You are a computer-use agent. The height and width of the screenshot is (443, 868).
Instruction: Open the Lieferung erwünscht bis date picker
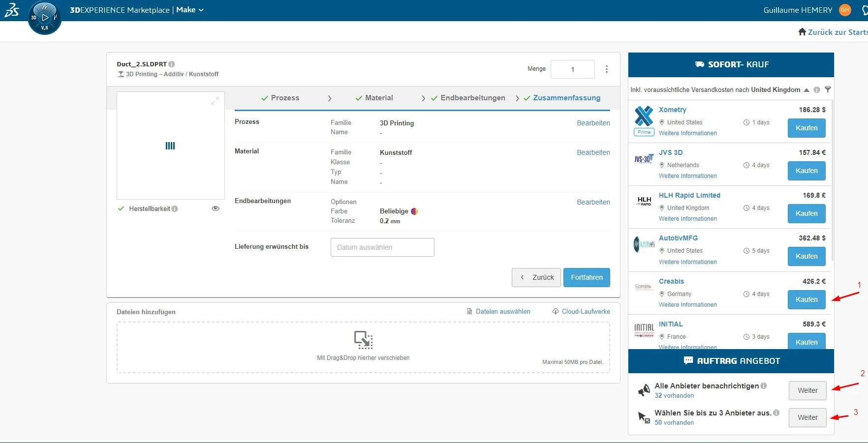click(x=382, y=247)
